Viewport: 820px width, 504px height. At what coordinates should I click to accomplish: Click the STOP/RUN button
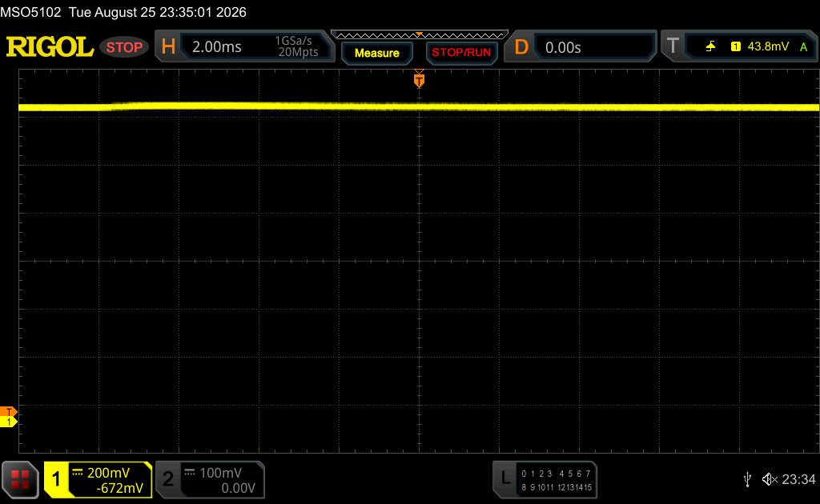(461, 53)
